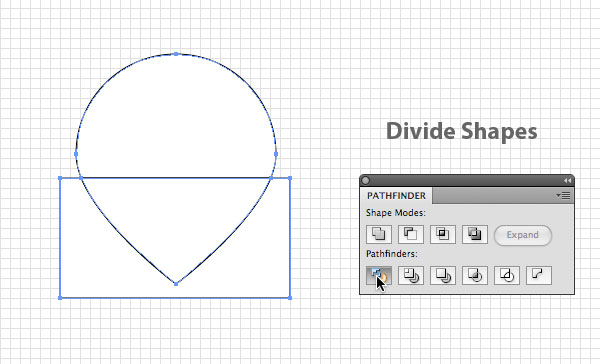Image resolution: width=600 pixels, height=364 pixels.
Task: Click the Divide pathfinder icon
Action: pyautogui.click(x=379, y=275)
